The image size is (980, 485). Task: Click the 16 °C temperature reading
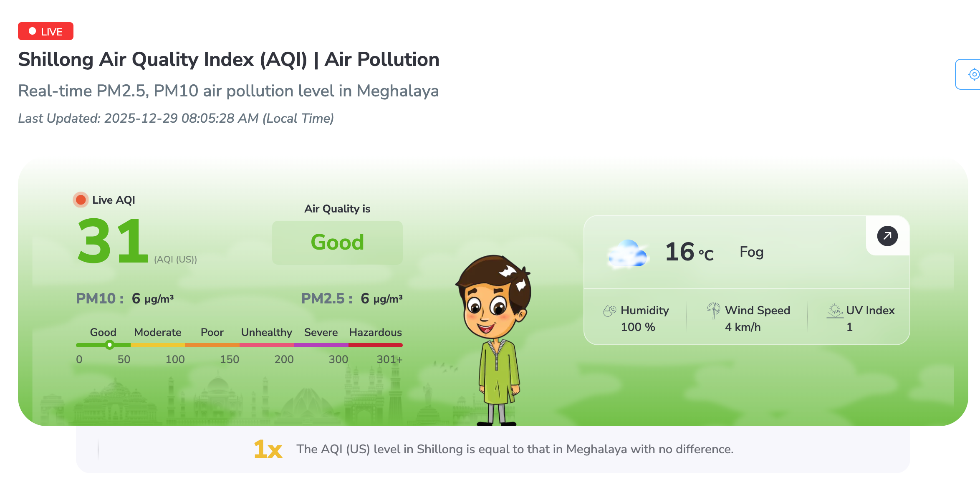[689, 252]
